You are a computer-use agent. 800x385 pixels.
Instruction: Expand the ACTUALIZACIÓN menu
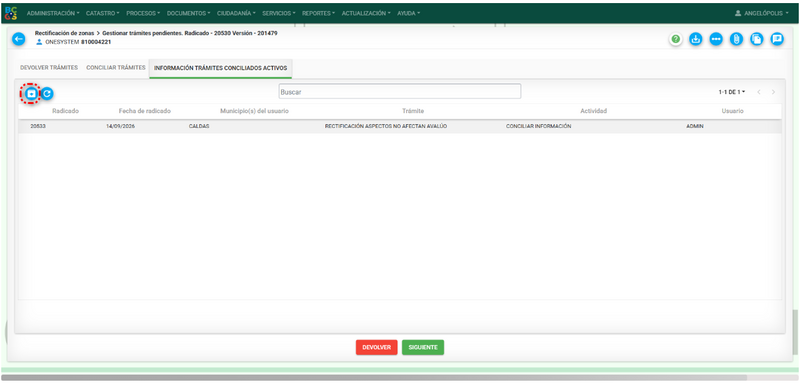tap(366, 13)
